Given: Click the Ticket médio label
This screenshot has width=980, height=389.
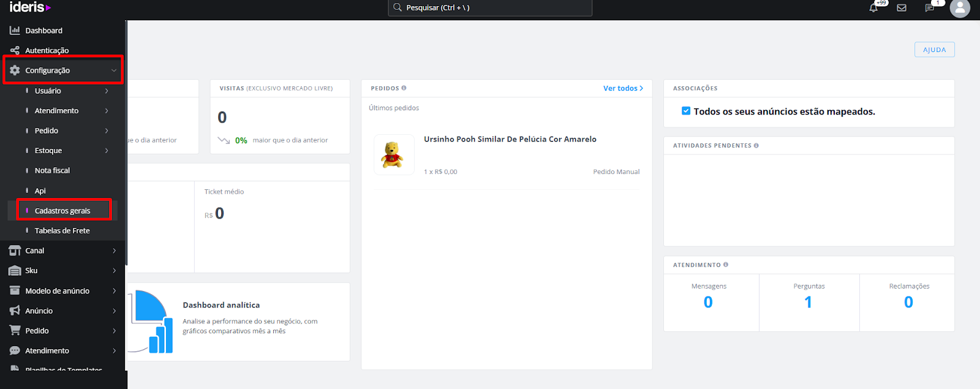Looking at the screenshot, I should [224, 192].
